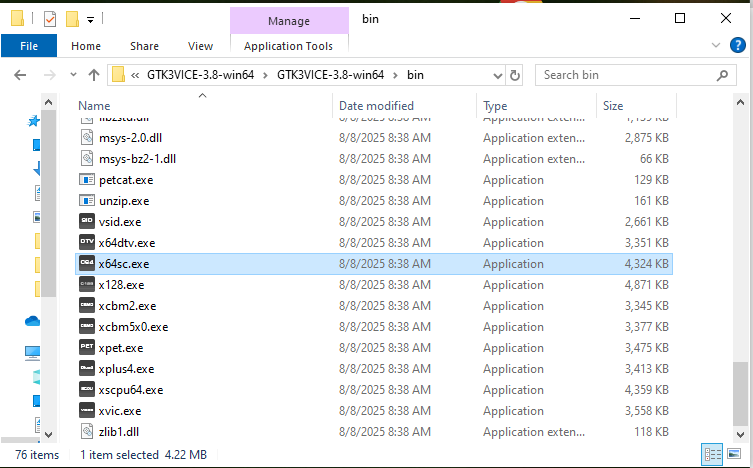This screenshot has height=468, width=753.
Task: Click the Quick access star icon
Action: pyautogui.click(x=33, y=120)
